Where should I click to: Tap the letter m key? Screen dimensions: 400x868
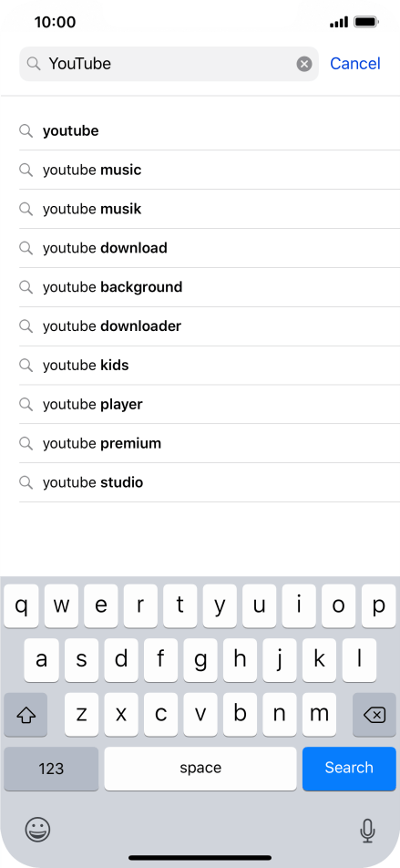click(x=319, y=715)
